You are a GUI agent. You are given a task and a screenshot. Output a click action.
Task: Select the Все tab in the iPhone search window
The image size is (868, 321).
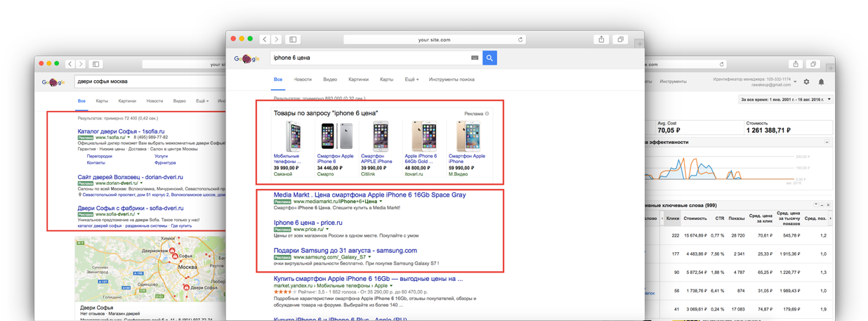coord(278,79)
